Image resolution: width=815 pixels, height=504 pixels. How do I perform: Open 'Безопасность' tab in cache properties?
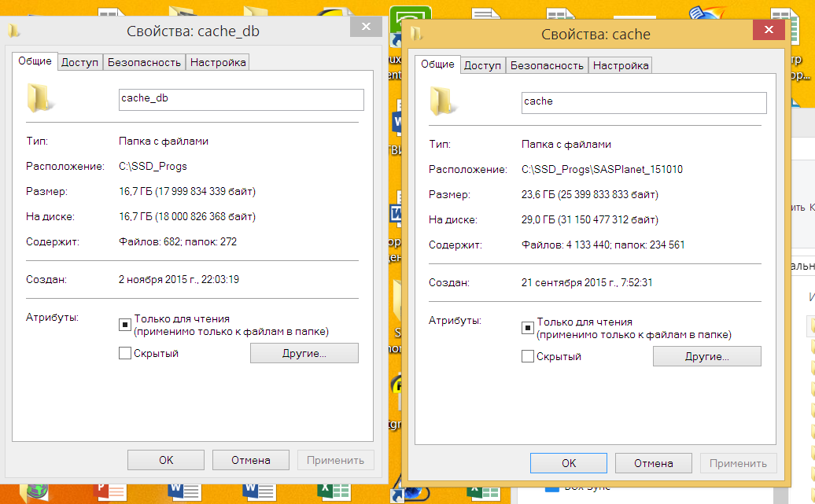click(547, 65)
